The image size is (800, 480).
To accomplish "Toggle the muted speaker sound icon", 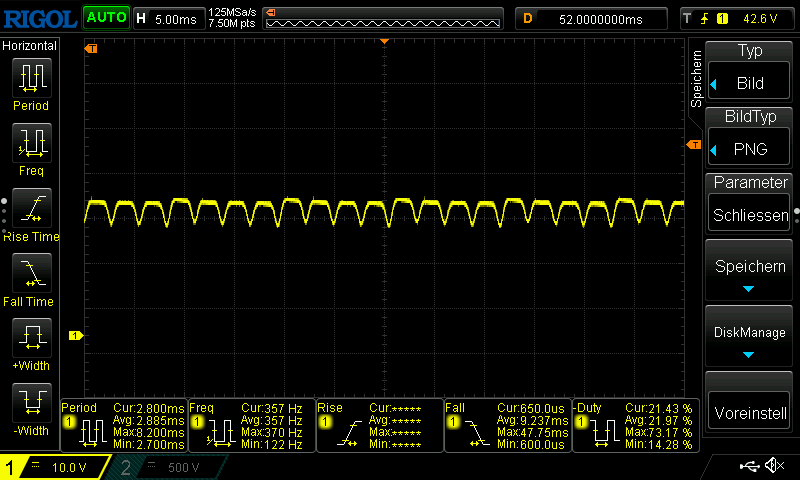I will (774, 465).
